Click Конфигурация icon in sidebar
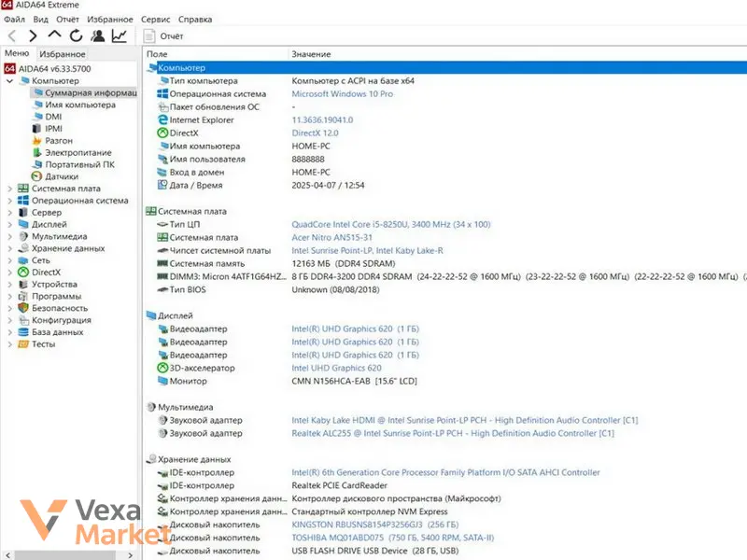747x560 pixels. tap(23, 320)
